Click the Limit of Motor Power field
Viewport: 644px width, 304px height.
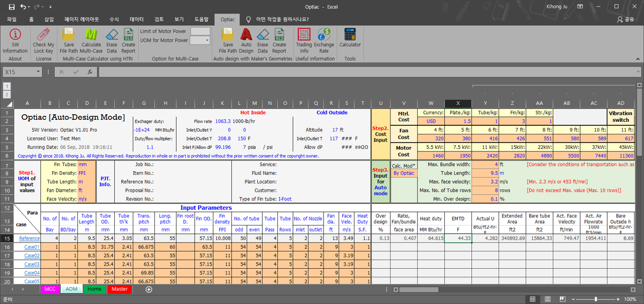(200, 31)
